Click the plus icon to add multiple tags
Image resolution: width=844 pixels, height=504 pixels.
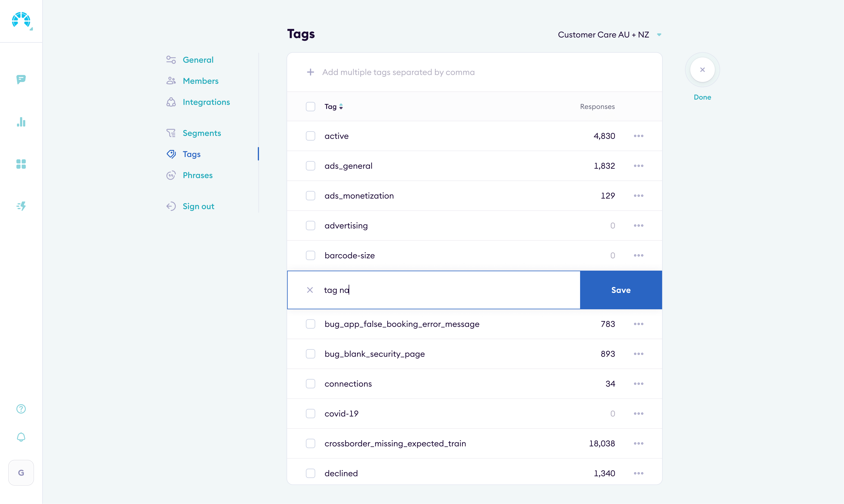click(x=310, y=72)
